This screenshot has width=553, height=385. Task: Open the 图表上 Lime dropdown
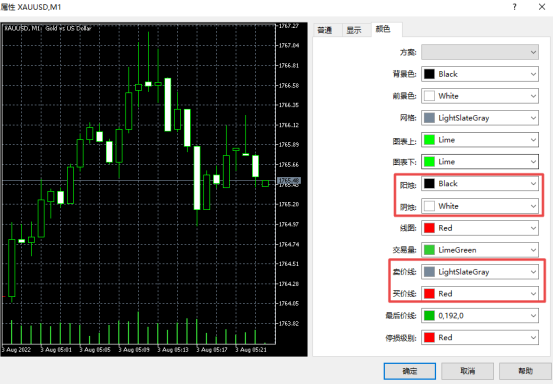click(480, 140)
